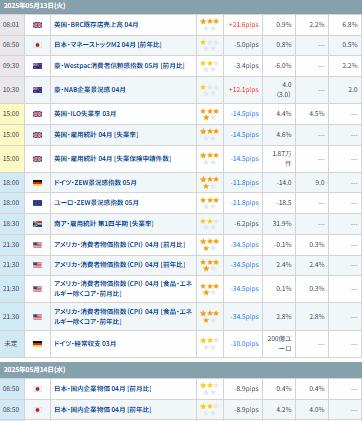Click the star rating for 南ア・雇用統計 row
This screenshot has height=421, width=363.
tap(209, 224)
